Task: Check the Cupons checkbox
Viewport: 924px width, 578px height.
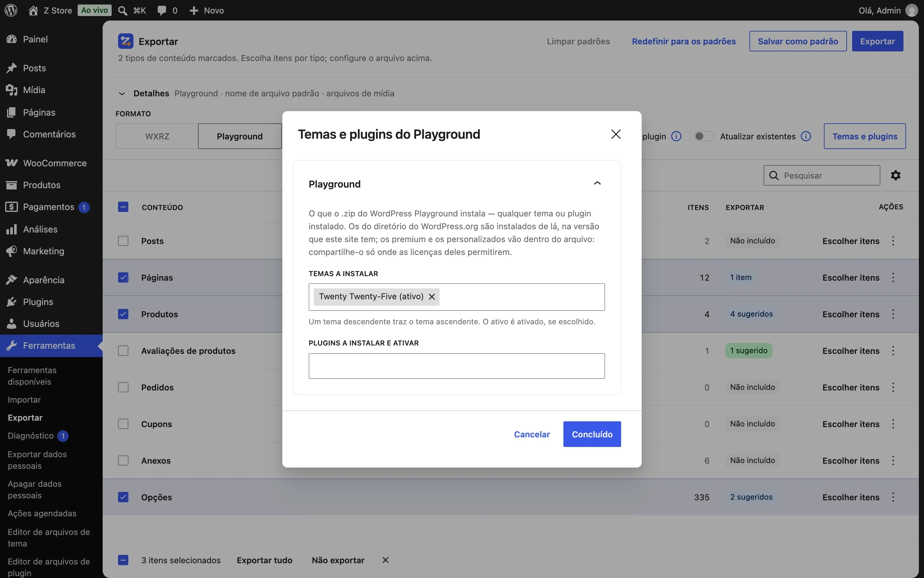Action: point(123,424)
